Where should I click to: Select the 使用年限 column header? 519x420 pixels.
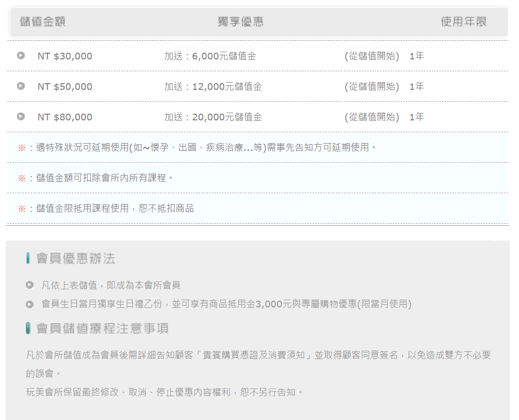click(464, 22)
